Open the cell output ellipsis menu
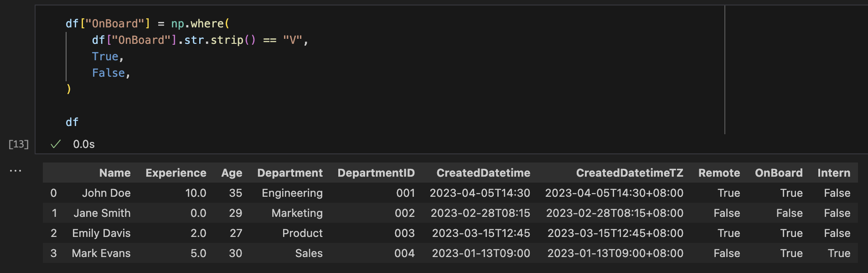This screenshot has height=273, width=868. 15,171
